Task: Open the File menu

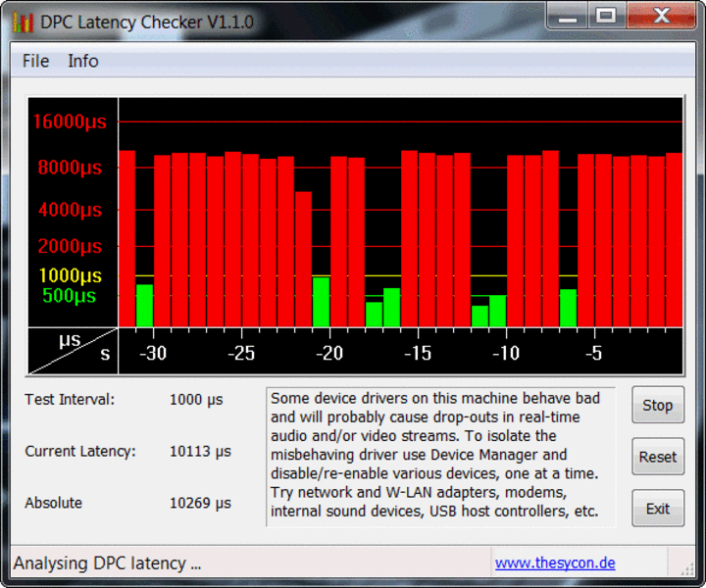Action: [x=35, y=61]
